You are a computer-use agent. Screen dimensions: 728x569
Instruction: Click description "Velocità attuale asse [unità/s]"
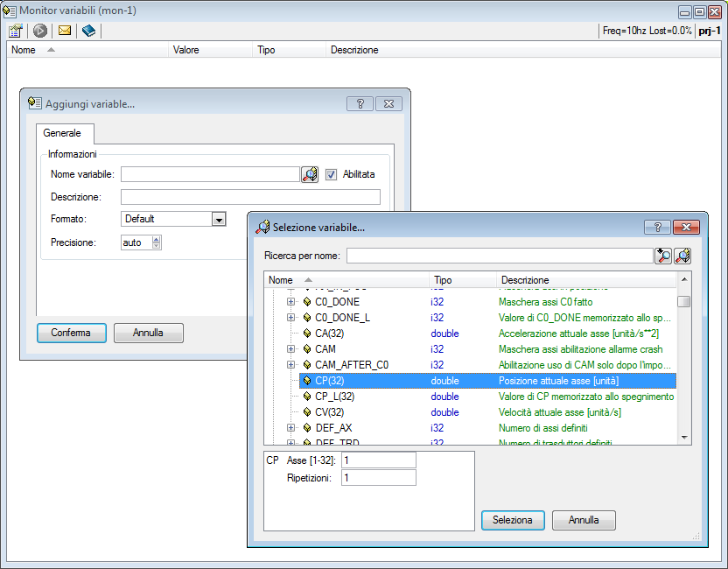pos(560,412)
